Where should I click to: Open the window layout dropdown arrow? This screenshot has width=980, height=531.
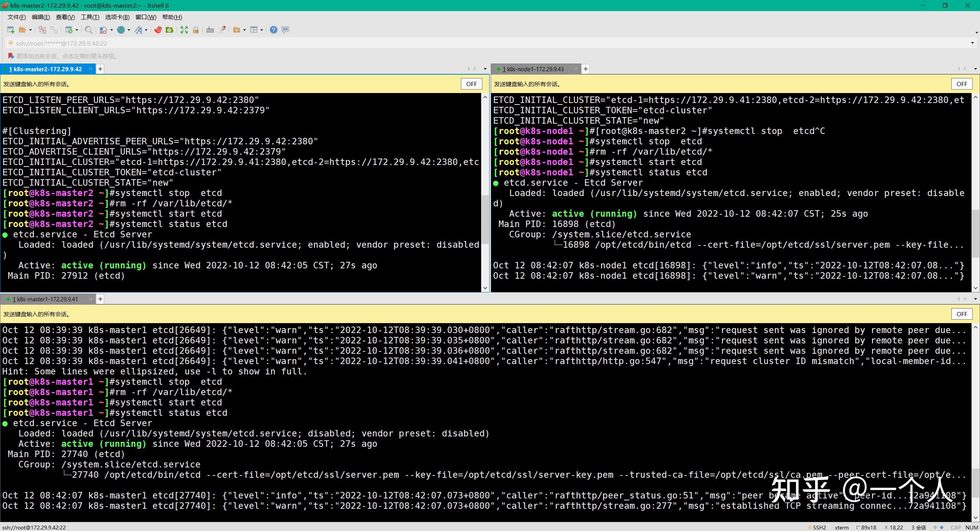point(262,30)
